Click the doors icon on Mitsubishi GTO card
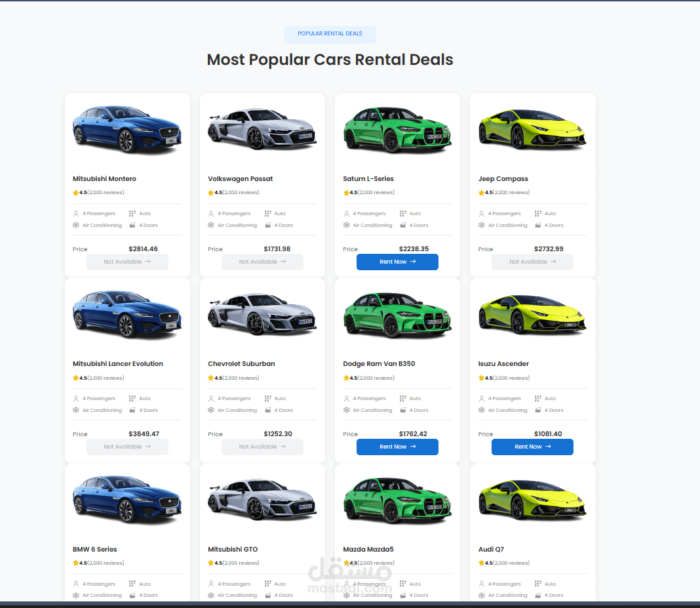This screenshot has width=700, height=608. point(268,596)
